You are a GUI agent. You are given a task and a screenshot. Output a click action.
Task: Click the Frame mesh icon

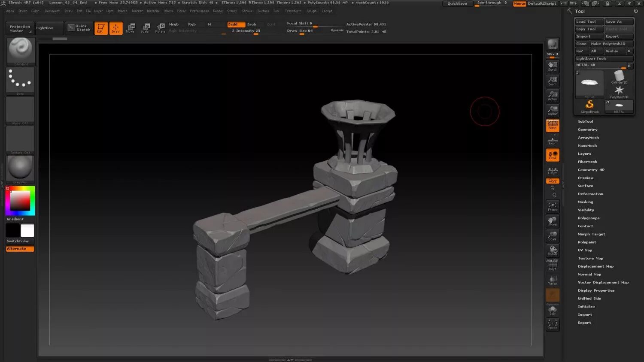coord(553,206)
